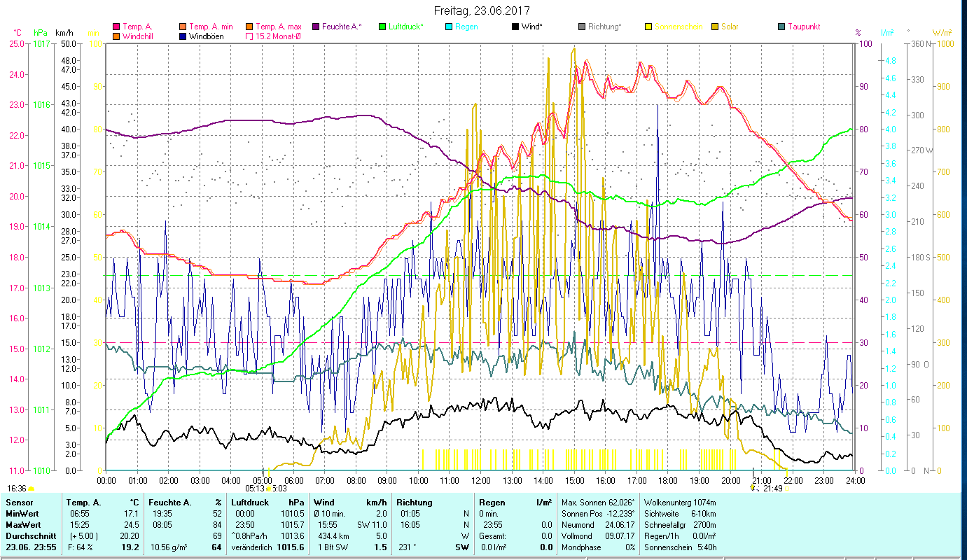Click the current pressure value 1015.6
The image size is (967, 560).
(x=291, y=547)
